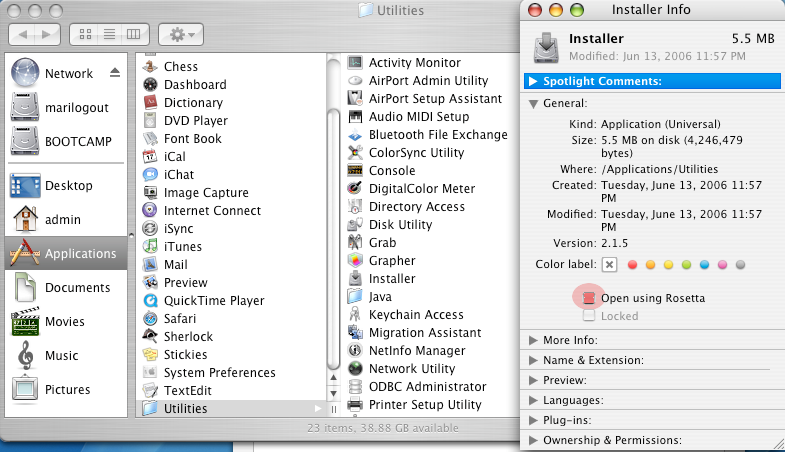The width and height of the screenshot is (785, 452).
Task: Expand the Ownership & Permissions section
Action: (x=533, y=440)
